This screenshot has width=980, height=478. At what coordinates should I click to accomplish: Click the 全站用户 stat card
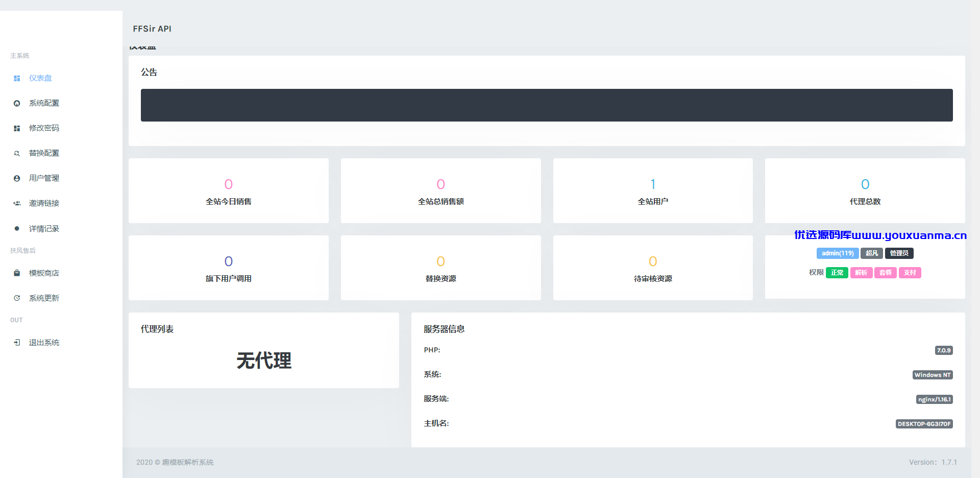[653, 190]
